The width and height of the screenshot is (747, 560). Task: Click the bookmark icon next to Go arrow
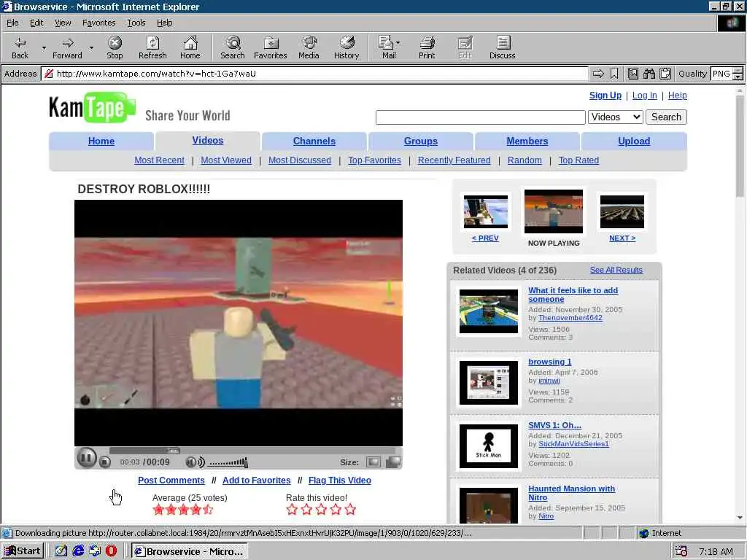[614, 74]
